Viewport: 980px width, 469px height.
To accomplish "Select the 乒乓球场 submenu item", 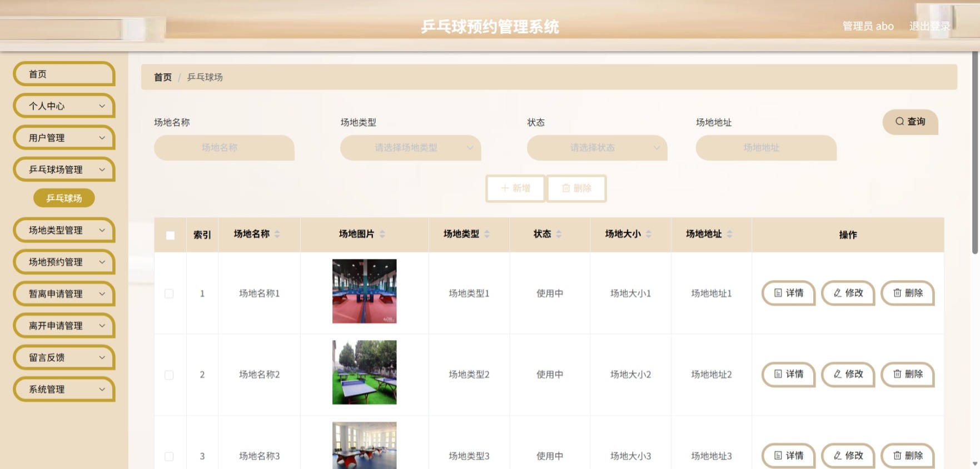I will pos(64,198).
